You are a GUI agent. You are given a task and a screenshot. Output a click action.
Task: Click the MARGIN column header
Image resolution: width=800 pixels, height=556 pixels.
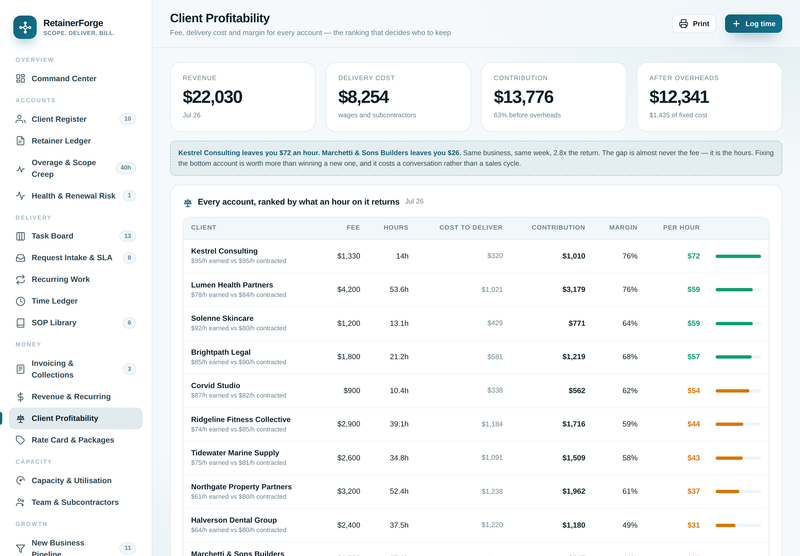[623, 228]
